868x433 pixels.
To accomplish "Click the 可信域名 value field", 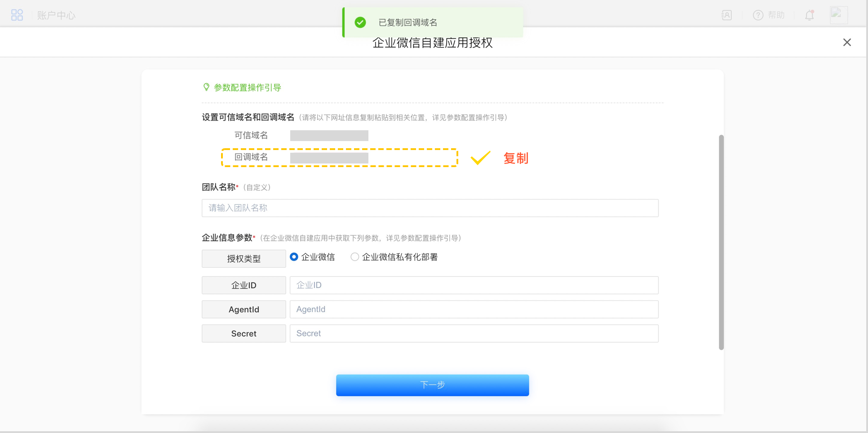I will (x=329, y=136).
